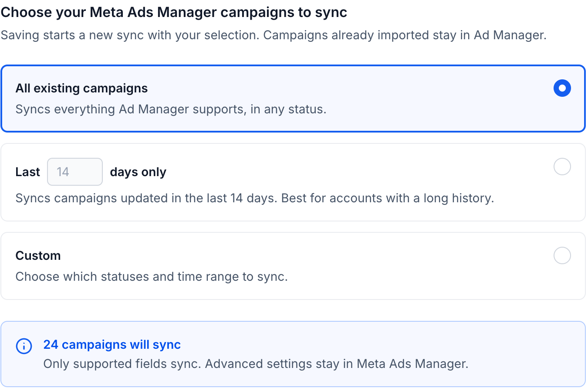The height and width of the screenshot is (388, 588).
Task: Click the "days only" label
Action: 138,172
